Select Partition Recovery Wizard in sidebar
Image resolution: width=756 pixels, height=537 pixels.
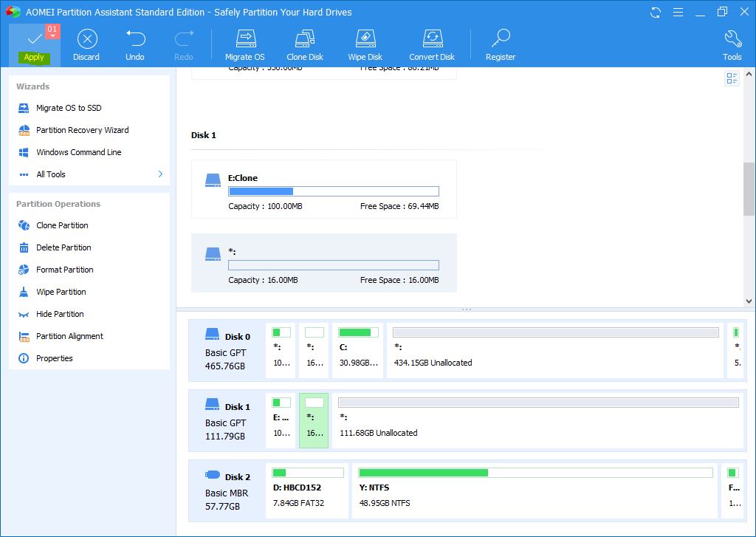click(x=82, y=130)
